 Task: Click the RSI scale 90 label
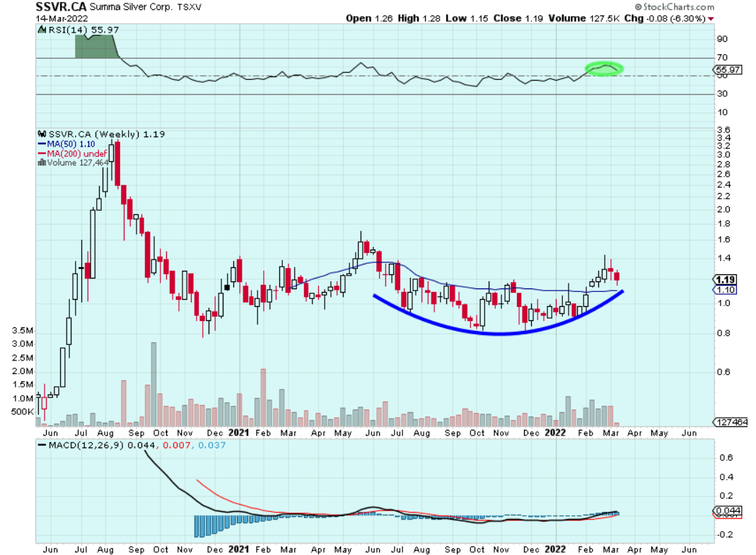(x=722, y=39)
